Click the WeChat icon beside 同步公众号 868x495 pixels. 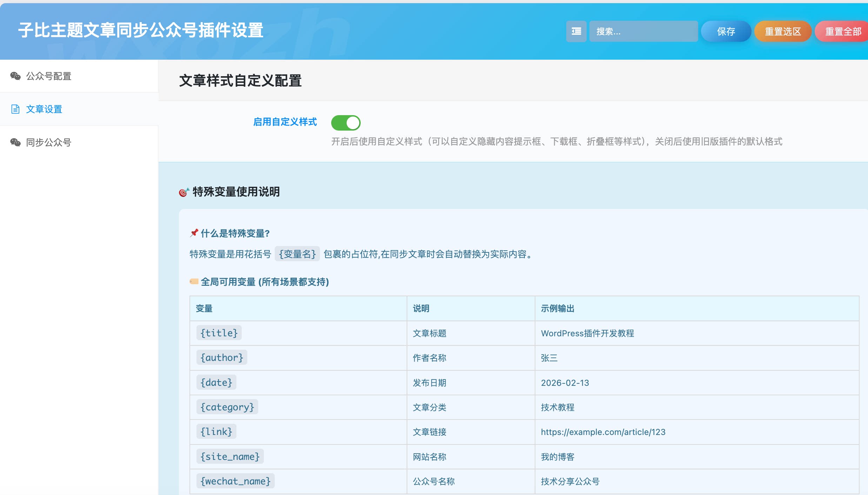[15, 142]
